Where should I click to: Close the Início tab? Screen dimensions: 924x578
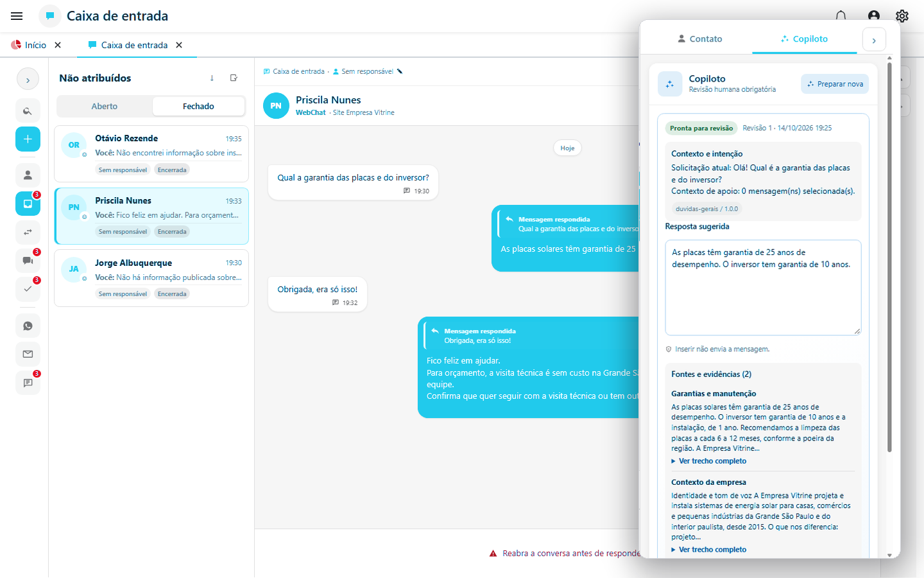tap(58, 45)
